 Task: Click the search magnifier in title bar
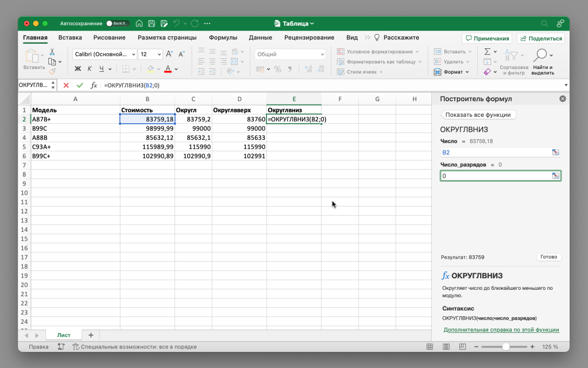point(544,23)
